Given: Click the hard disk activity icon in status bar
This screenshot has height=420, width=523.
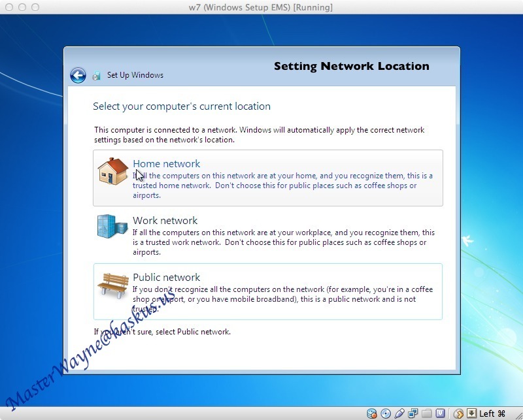Looking at the screenshot, I should pyautogui.click(x=371, y=413).
